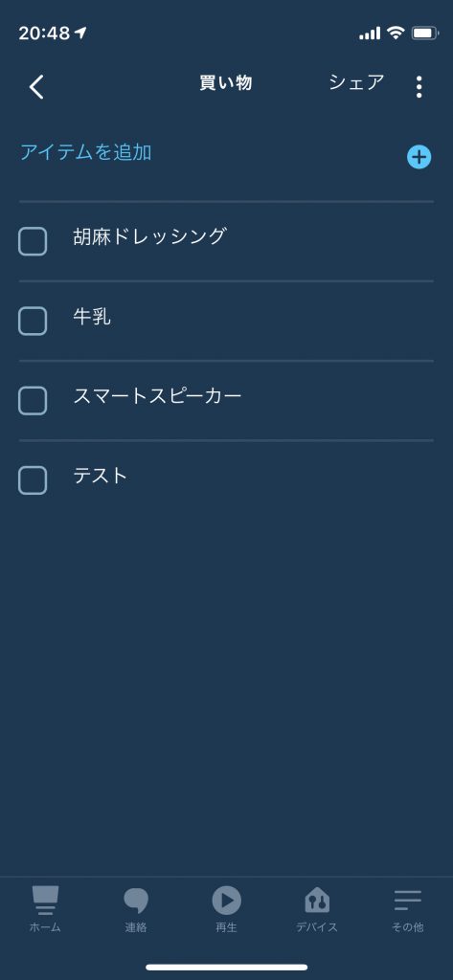Open the その他 more menu icon
The width and height of the screenshot is (453, 980).
[x=408, y=900]
